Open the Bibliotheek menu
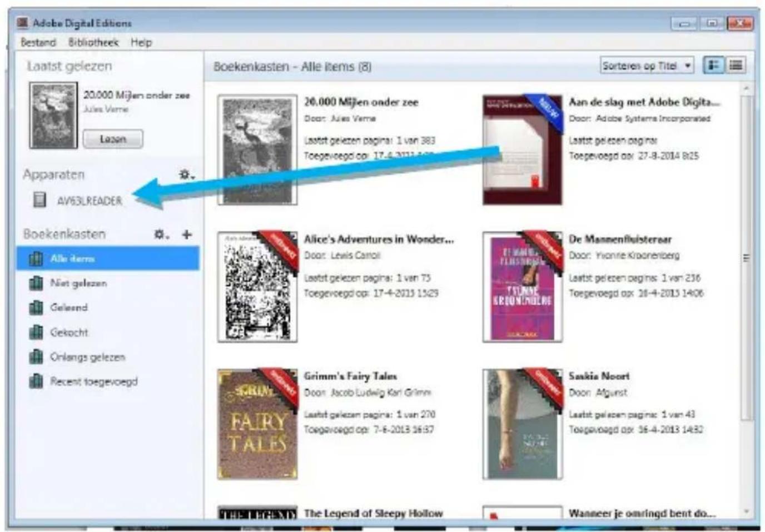Screen dimensions: 765x532 [93, 42]
